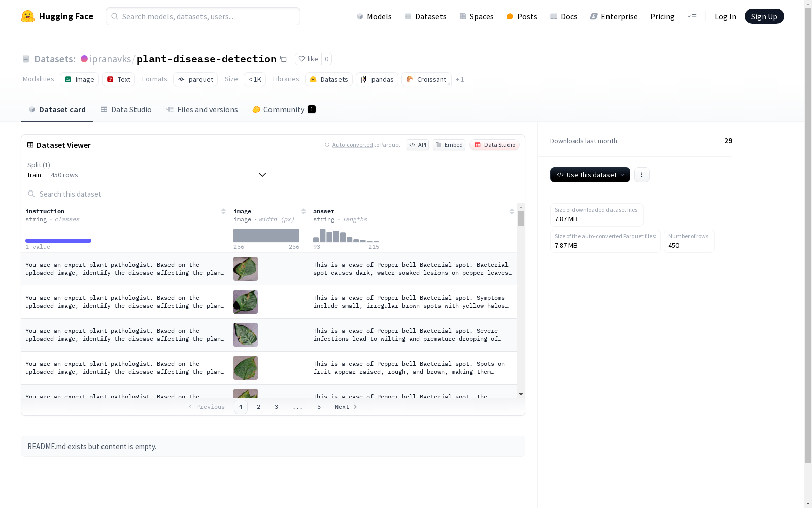Click the answer lengths histogram
The image size is (812, 508).
(x=346, y=235)
